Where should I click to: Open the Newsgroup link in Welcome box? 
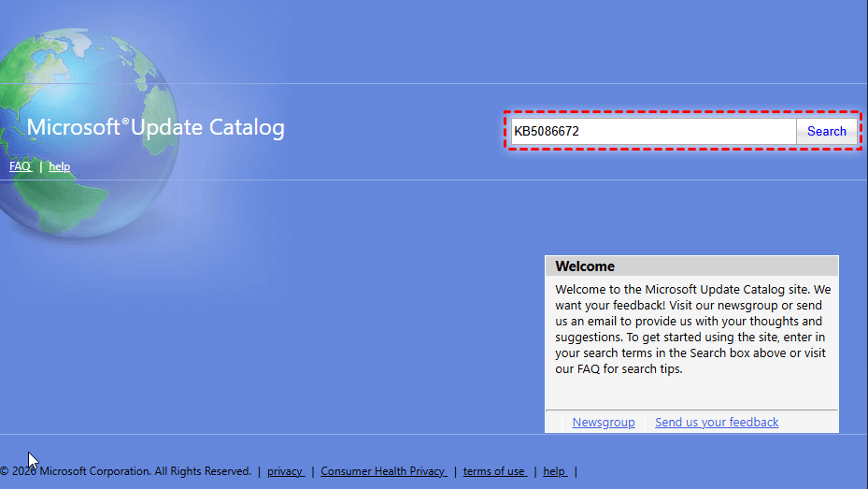[x=604, y=422]
